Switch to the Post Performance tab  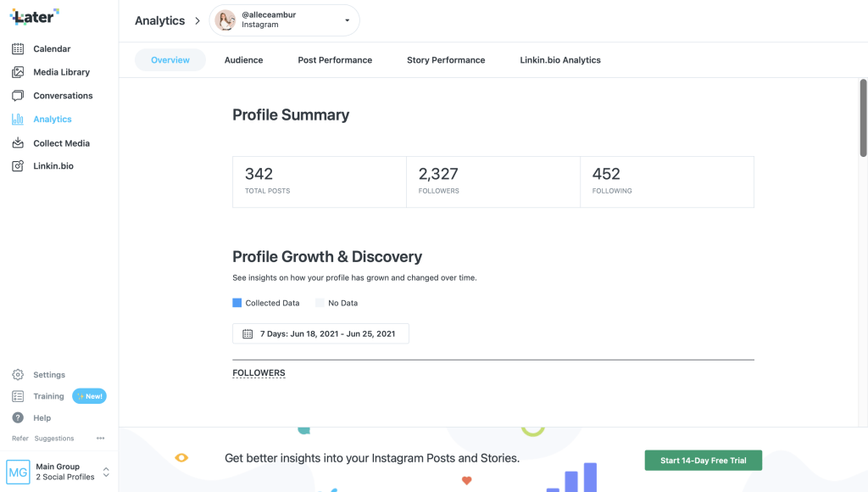[335, 60]
